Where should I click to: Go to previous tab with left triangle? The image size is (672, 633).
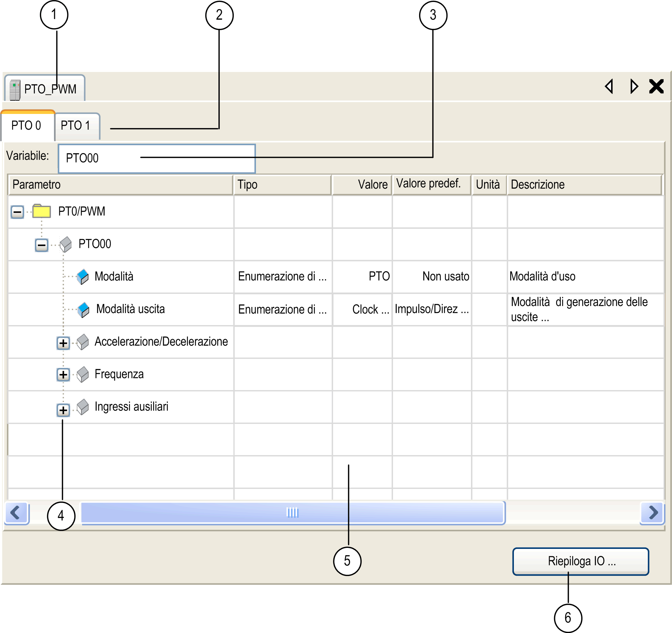point(609,86)
